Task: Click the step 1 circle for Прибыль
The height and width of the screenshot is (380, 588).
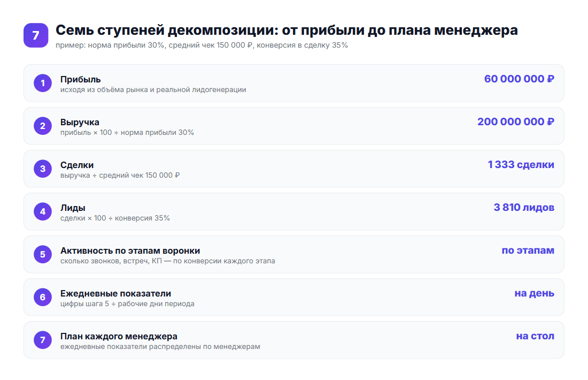Action: point(43,83)
